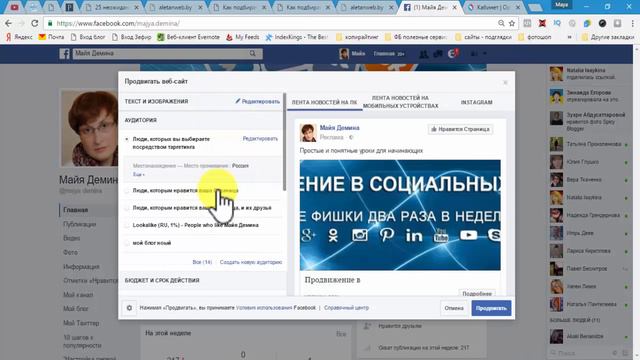Click the IQ extension icon
Image resolution: width=640 pixels, height=360 pixels.
point(557,23)
